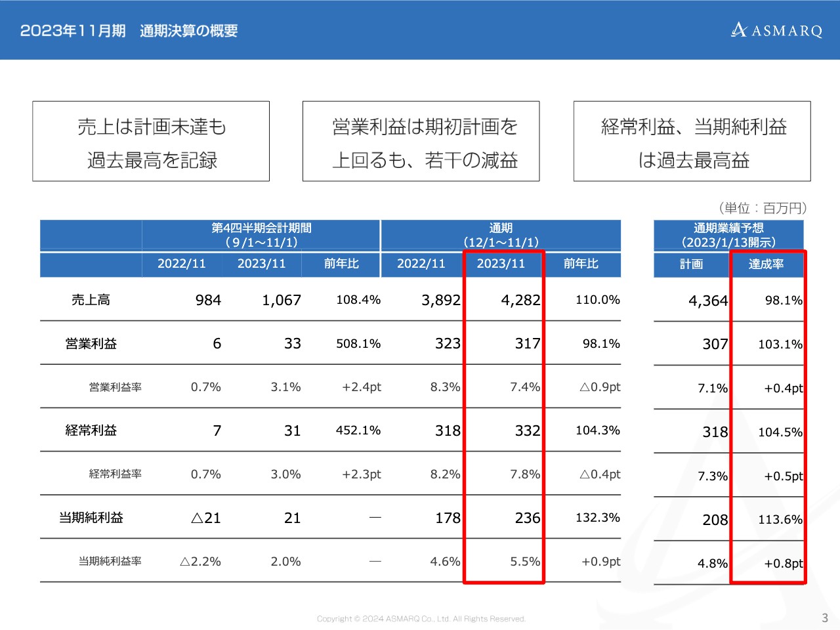Click the page number 3
840x630 pixels.
(x=824, y=618)
